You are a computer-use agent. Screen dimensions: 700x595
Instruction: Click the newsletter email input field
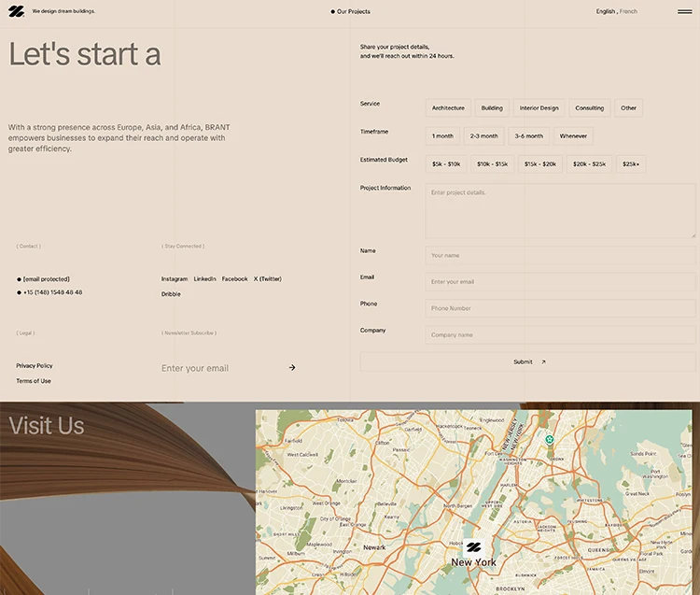click(x=219, y=368)
